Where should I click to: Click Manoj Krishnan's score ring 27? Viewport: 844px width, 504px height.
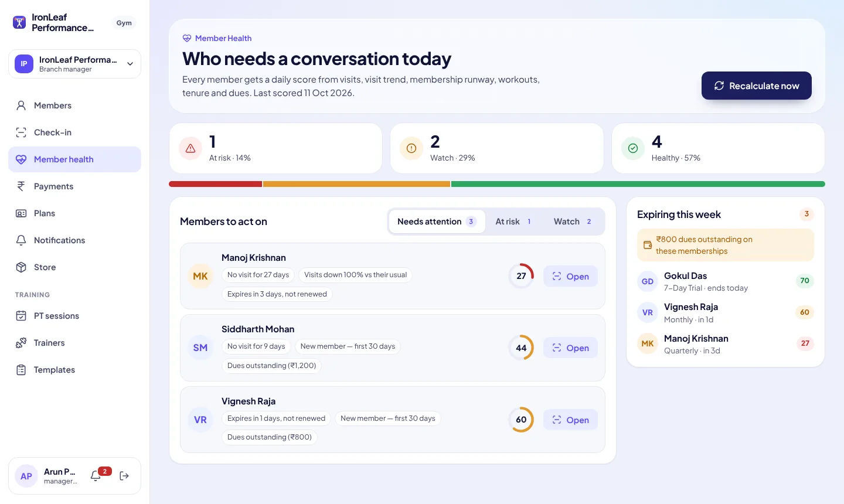pos(521,276)
